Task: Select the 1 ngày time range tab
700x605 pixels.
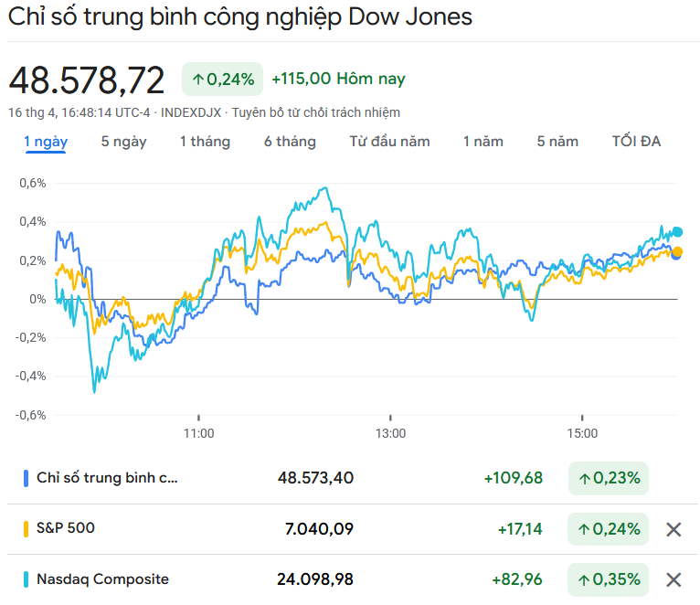Action: pos(46,142)
